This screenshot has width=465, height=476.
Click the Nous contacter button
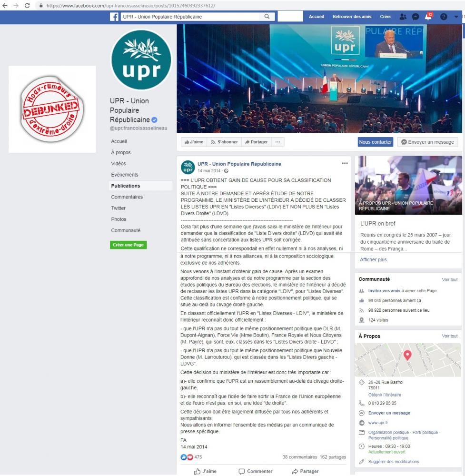pyautogui.click(x=376, y=142)
